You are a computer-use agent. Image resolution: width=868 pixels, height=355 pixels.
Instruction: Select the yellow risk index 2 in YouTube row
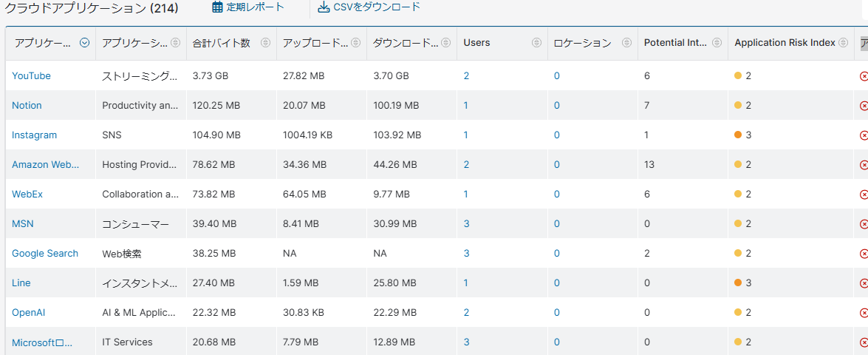742,75
